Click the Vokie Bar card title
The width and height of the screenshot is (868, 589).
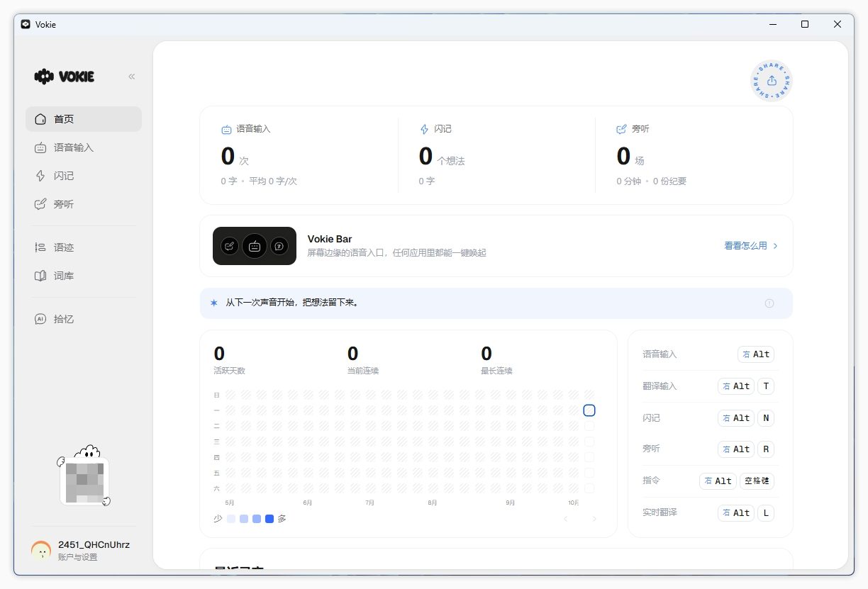point(330,239)
